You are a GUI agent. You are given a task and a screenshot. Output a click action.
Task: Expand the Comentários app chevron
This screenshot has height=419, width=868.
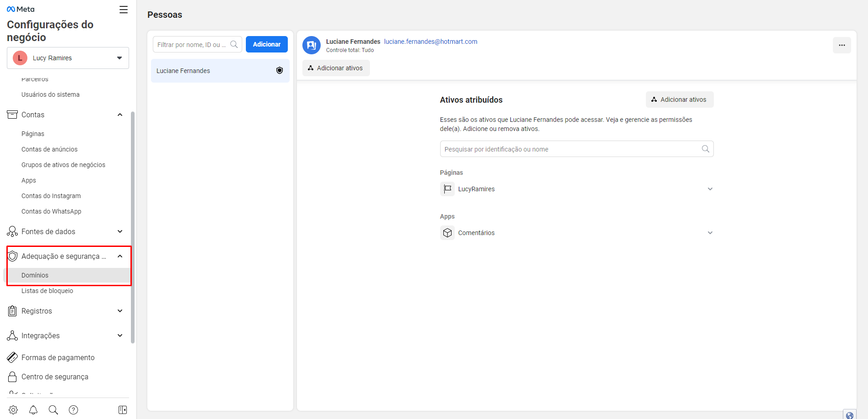[710, 233]
